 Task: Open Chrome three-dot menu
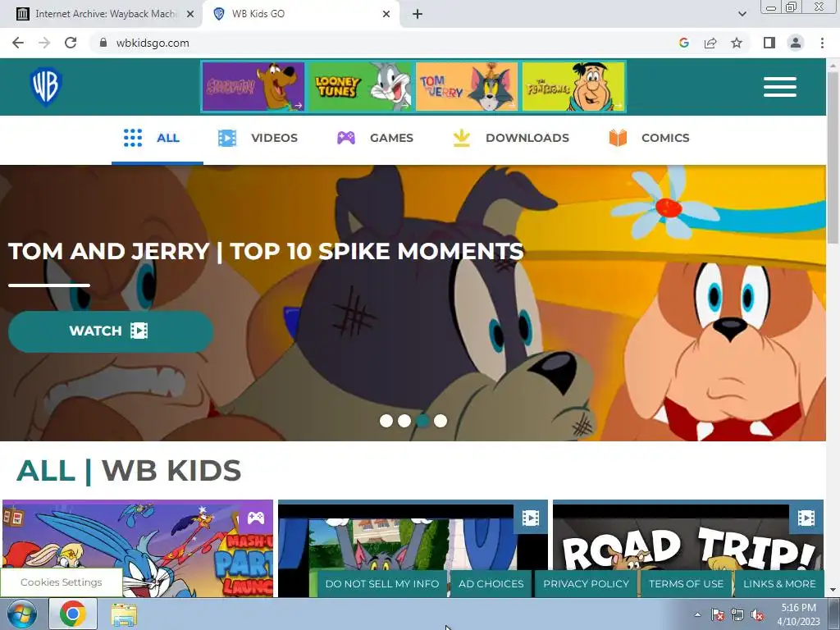tap(822, 43)
